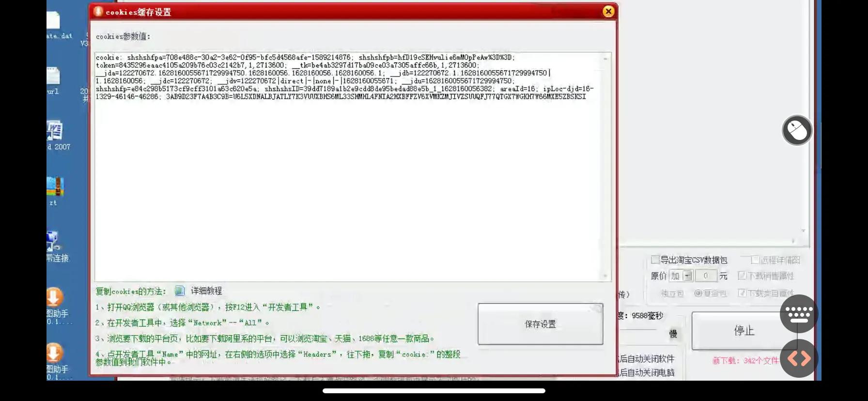The image size is (868, 401).
Task: Select the 带连接 network desktop icon
Action: click(x=57, y=247)
